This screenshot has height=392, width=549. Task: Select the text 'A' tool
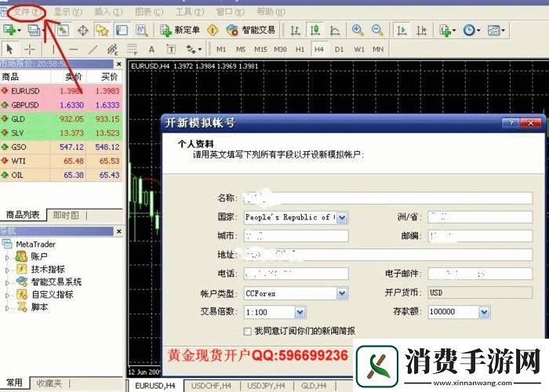point(151,49)
